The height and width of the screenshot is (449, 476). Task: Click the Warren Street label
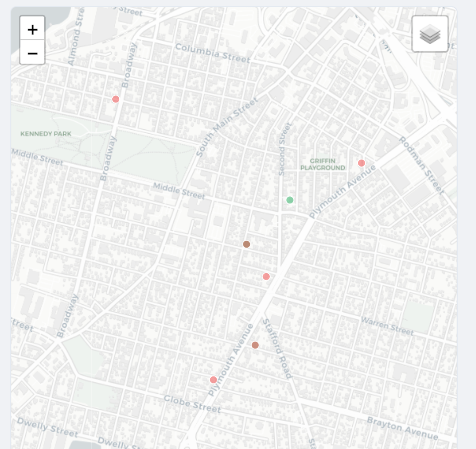(387, 326)
